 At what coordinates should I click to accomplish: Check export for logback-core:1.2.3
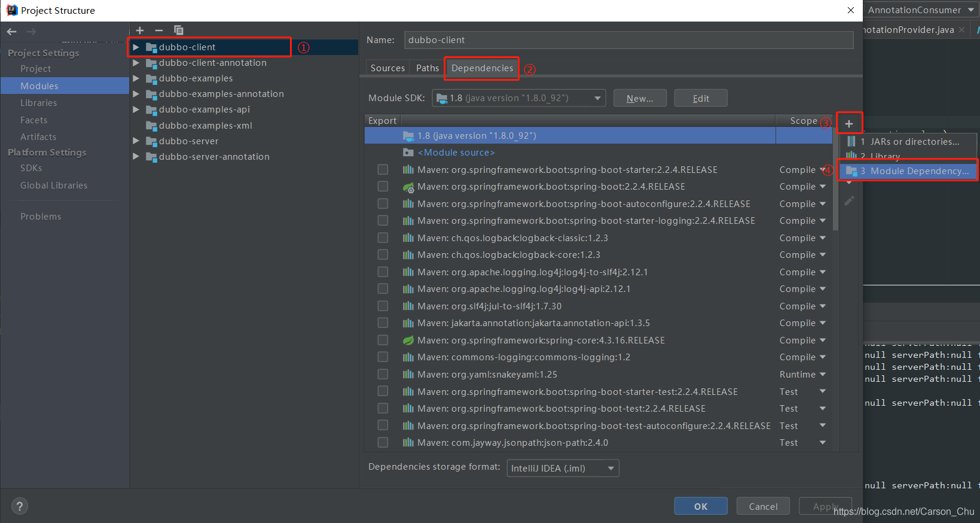coord(383,255)
